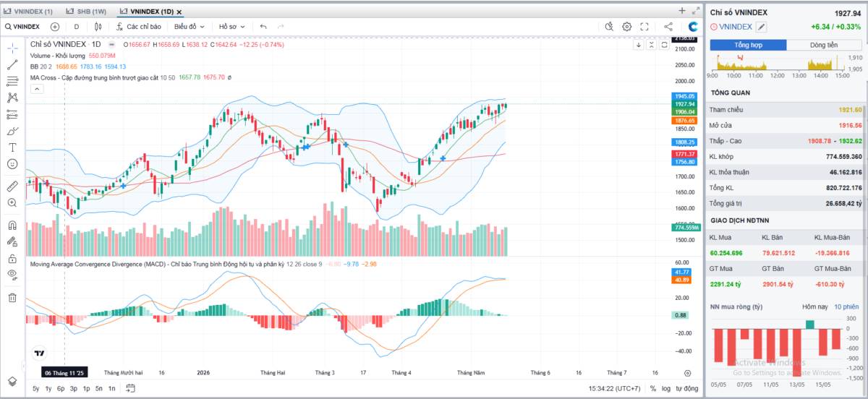Screen dimensions: 868x399
Task: Set the chart range to 1y
Action: pos(48,389)
